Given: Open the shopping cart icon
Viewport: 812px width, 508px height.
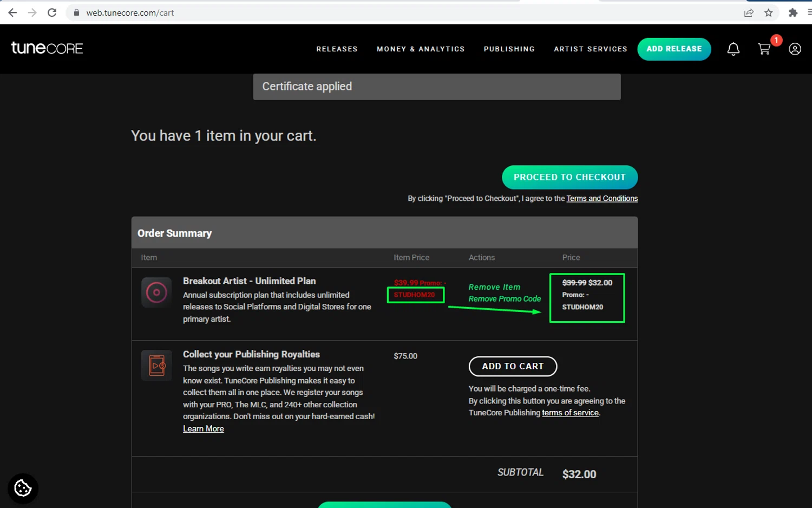Looking at the screenshot, I should pyautogui.click(x=764, y=49).
